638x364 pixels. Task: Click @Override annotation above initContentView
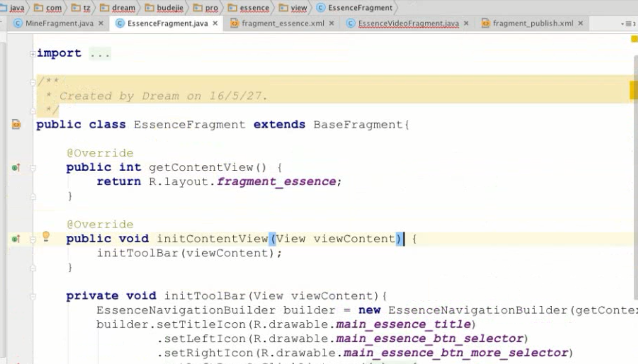pyautogui.click(x=100, y=224)
